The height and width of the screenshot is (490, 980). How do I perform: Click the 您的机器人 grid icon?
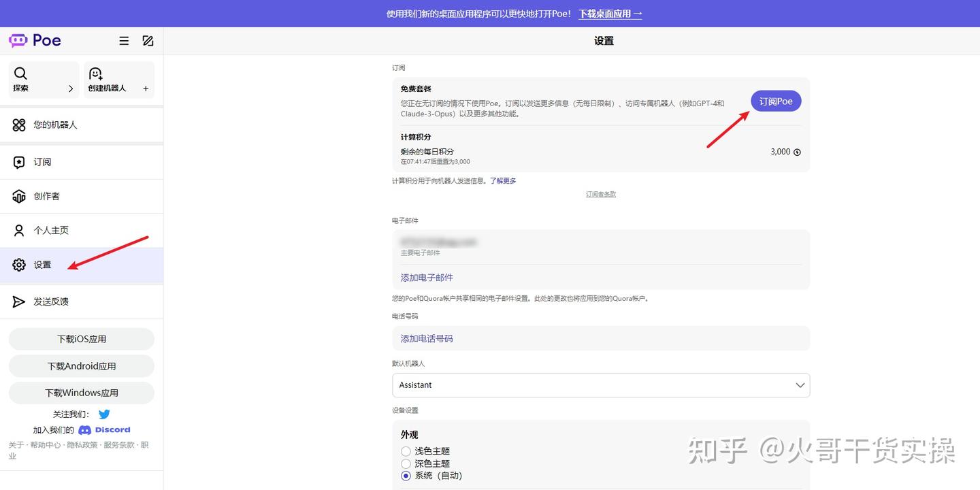coord(19,125)
